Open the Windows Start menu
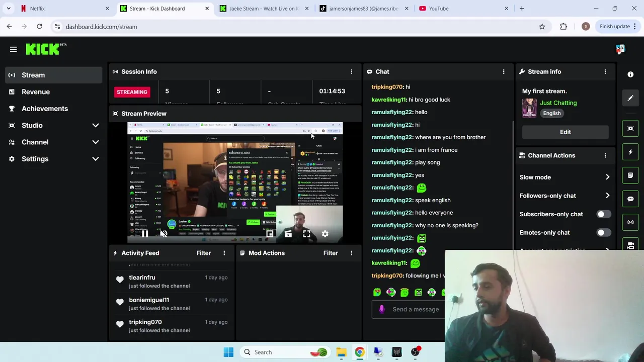The width and height of the screenshot is (644, 362). click(x=228, y=352)
